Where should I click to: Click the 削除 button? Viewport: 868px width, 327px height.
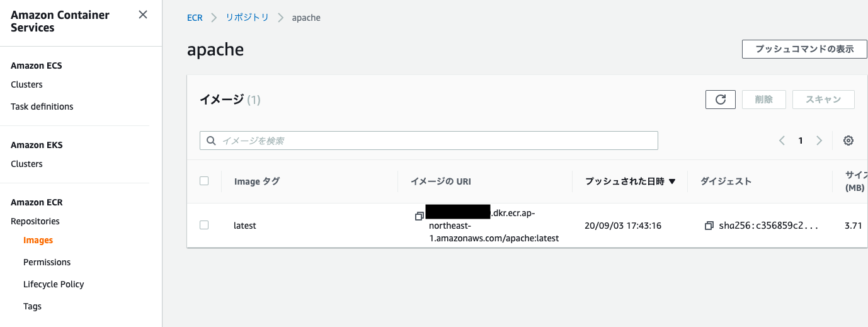point(763,100)
